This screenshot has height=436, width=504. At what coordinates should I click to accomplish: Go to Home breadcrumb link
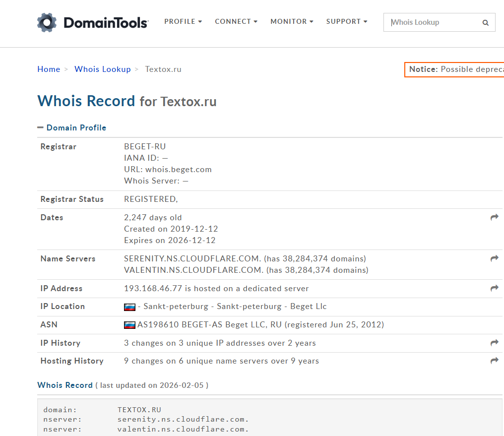49,69
